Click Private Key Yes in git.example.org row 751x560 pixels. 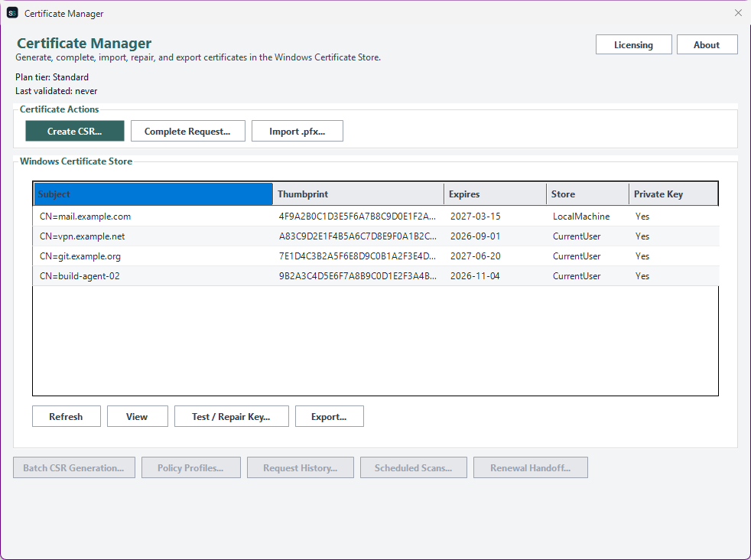point(642,256)
